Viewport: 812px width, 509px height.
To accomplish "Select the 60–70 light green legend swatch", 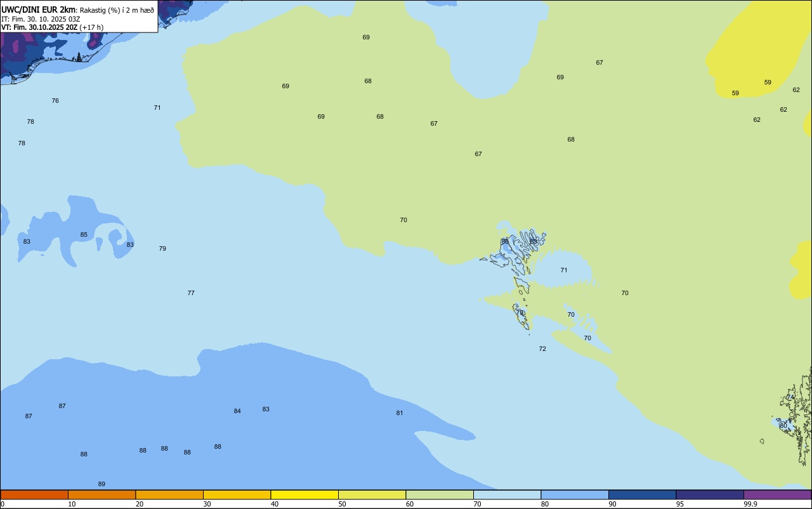I will (x=440, y=494).
